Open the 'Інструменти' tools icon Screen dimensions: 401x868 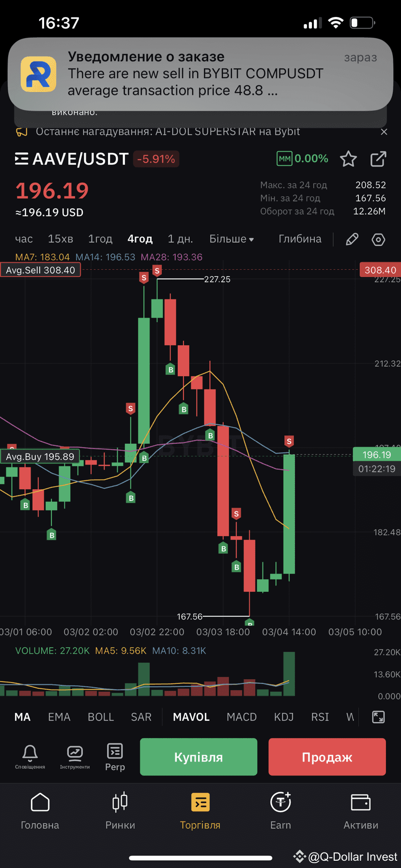[75, 756]
